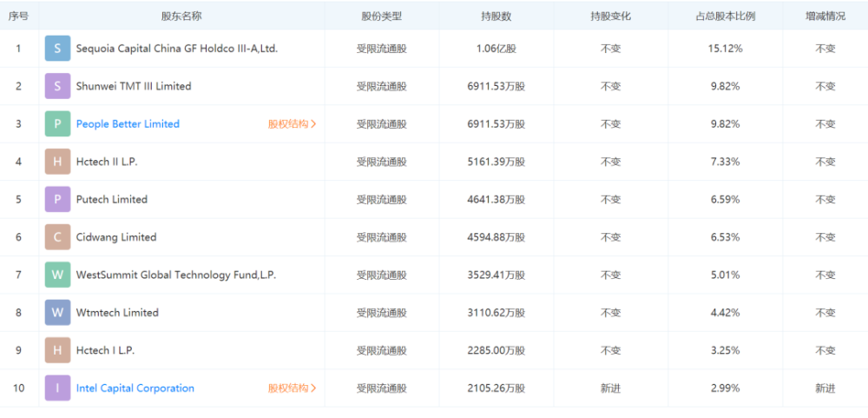Image resolution: width=868 pixels, height=418 pixels.
Task: Click the 股份类型 column header
Action: pyautogui.click(x=381, y=16)
